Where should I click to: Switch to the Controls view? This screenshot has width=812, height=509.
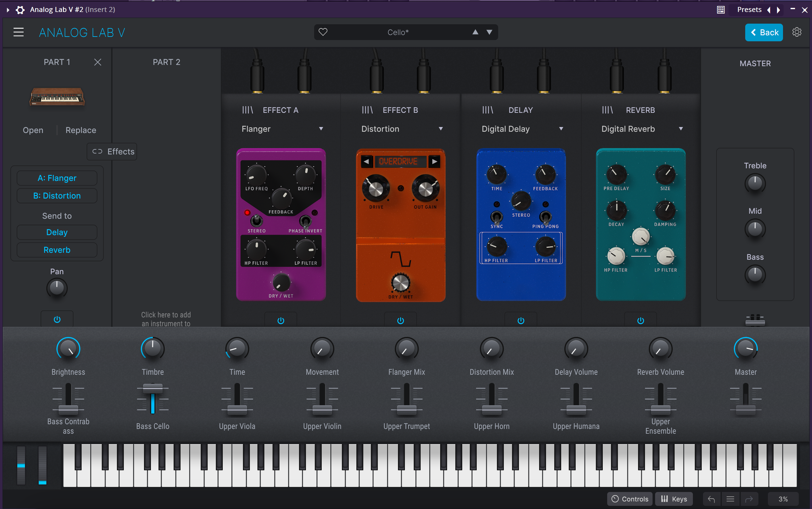point(630,499)
